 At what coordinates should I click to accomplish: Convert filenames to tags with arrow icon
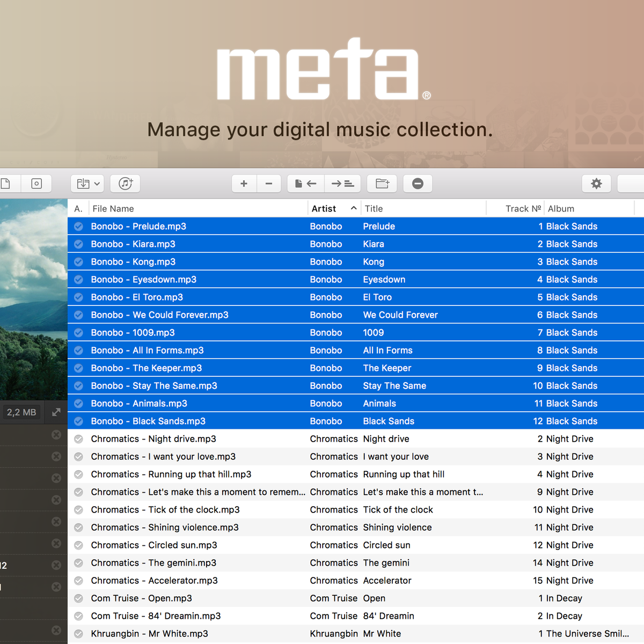pyautogui.click(x=342, y=184)
